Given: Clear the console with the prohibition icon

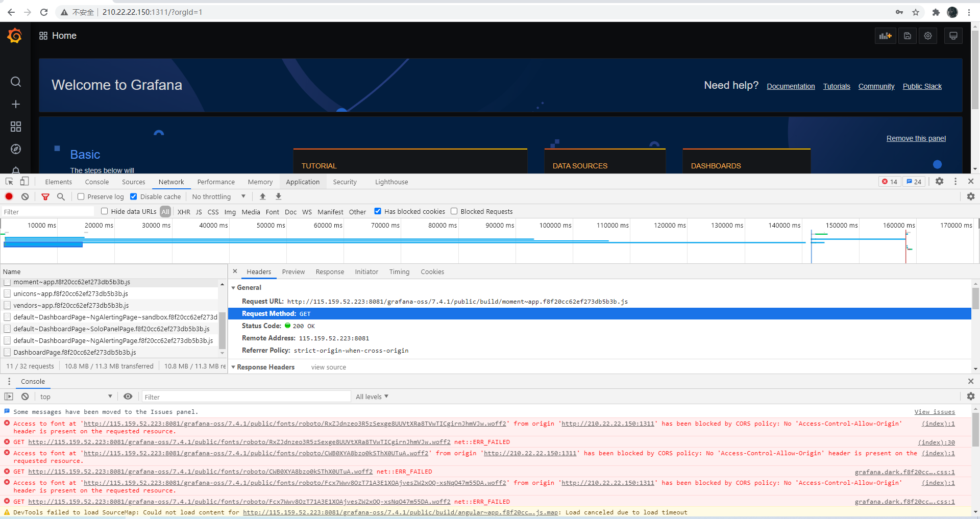Looking at the screenshot, I should point(24,397).
